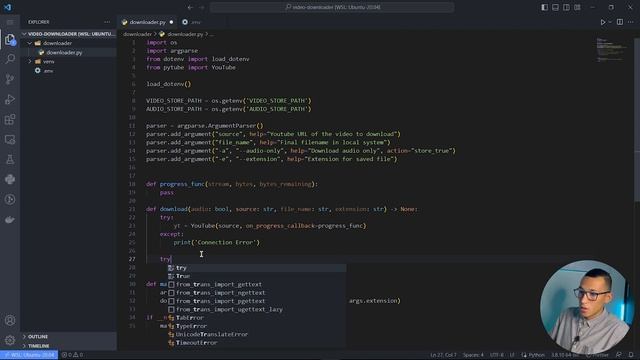Choose the UnicodeTranslateError suggestion
Screen dimensions: 640x360
(x=256, y=334)
